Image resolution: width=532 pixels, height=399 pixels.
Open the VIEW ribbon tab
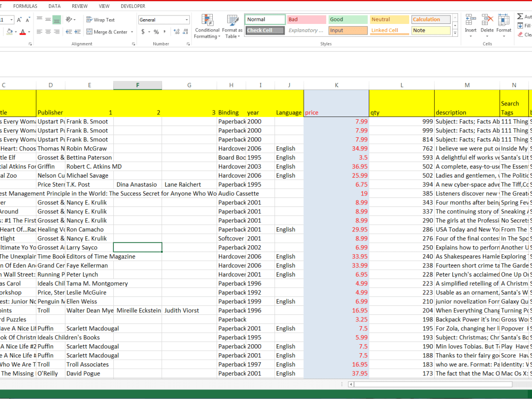104,6
